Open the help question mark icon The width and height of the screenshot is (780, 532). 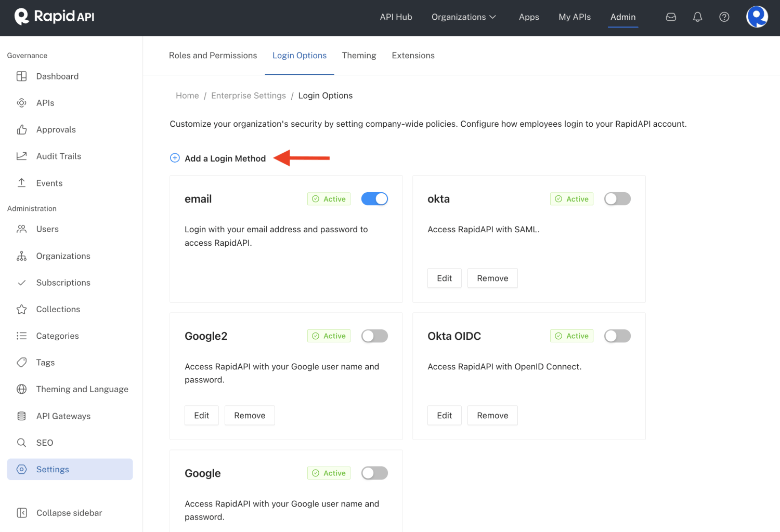click(x=724, y=17)
